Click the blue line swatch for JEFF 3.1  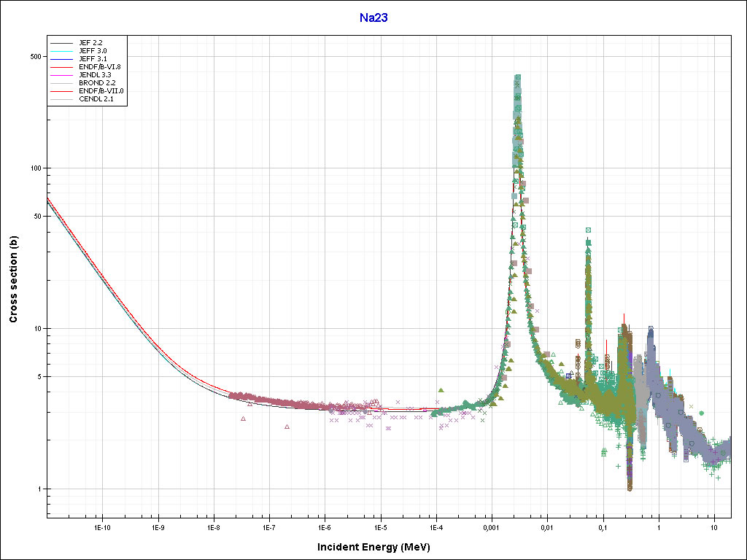click(61, 59)
